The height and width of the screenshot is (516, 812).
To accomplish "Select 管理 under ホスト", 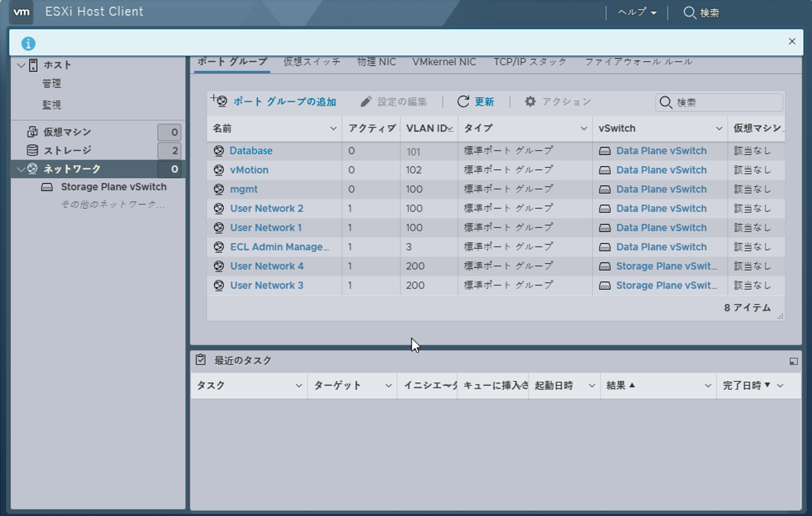I will coord(52,84).
